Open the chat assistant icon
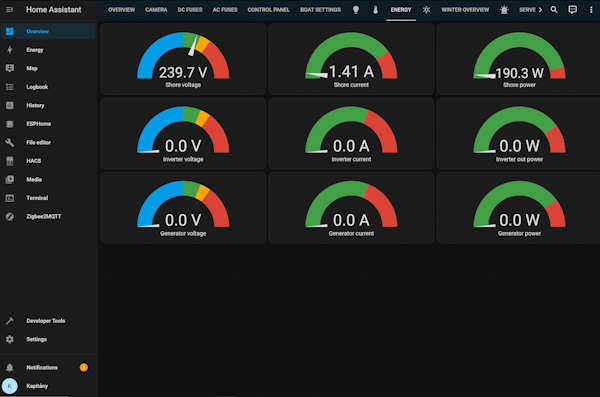Screen dimensions: 600x397 [x=572, y=10]
